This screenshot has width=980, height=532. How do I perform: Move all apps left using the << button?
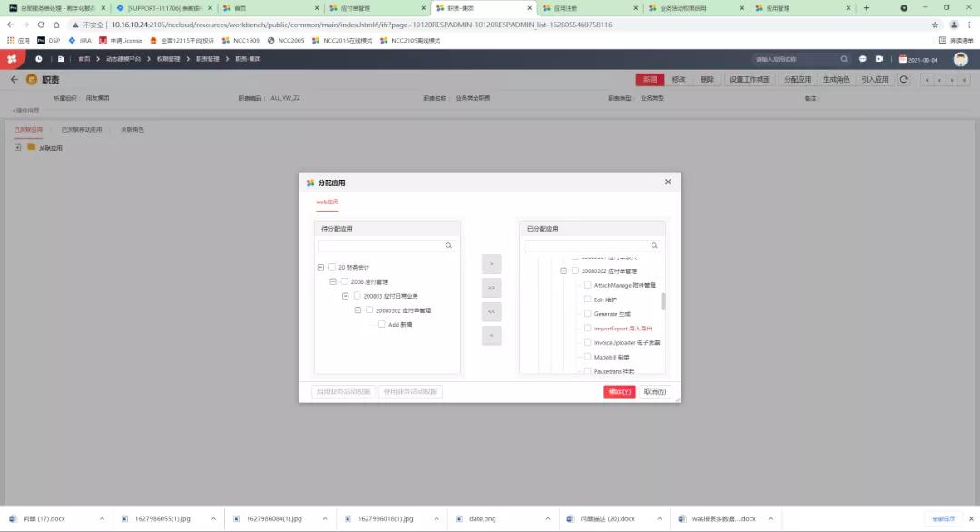(490, 311)
